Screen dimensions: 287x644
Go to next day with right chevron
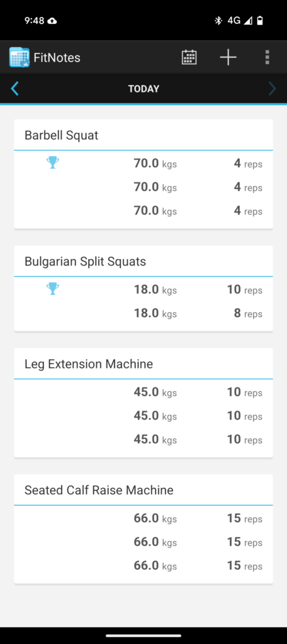click(x=272, y=88)
